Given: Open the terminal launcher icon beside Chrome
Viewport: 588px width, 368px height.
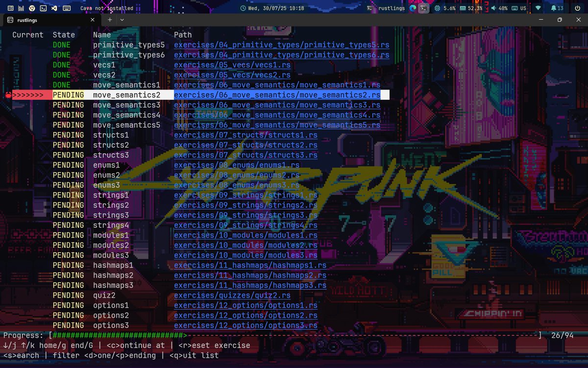Looking at the screenshot, I should click(43, 8).
